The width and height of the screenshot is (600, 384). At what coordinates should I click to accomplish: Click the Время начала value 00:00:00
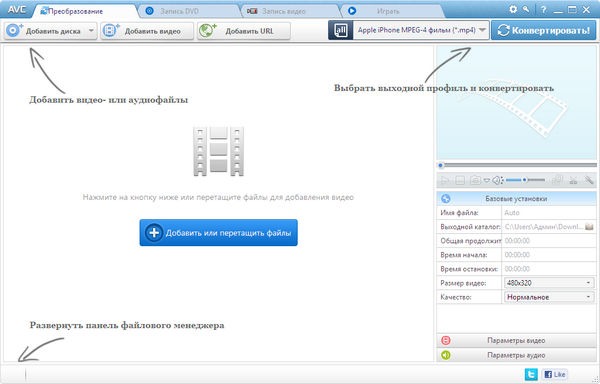coord(517,255)
